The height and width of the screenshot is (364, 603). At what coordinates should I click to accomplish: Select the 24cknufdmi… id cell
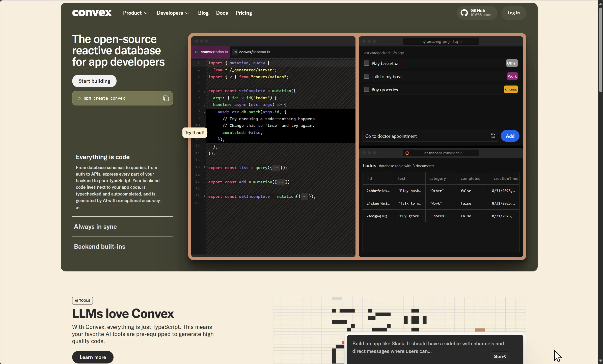click(378, 203)
